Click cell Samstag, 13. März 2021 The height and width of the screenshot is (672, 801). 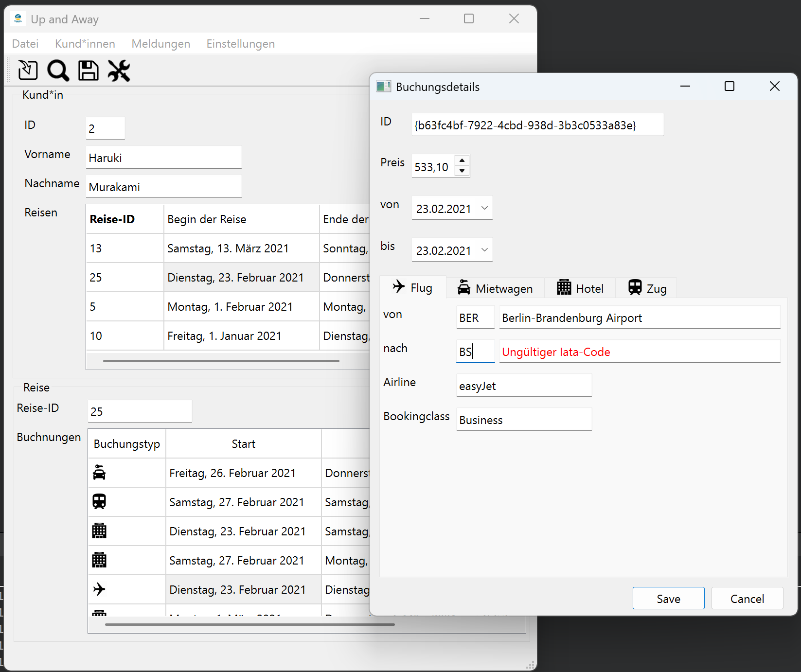click(241, 248)
